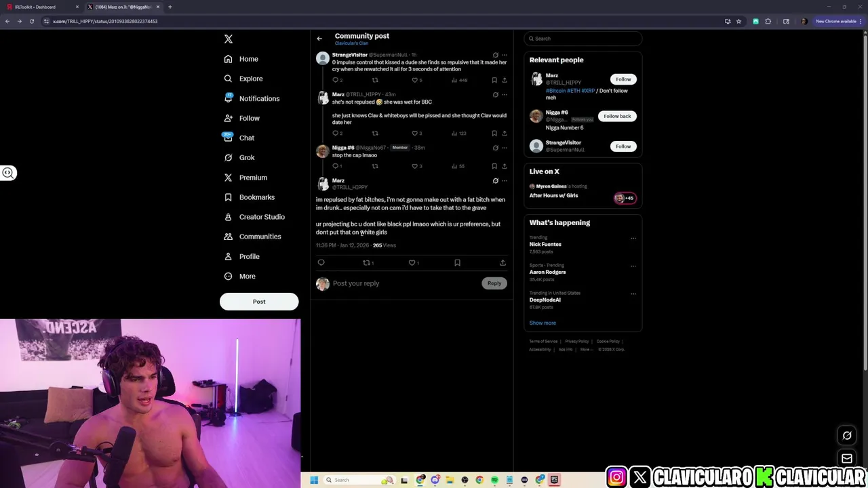Open more options on StrangeVisitor's reply
The width and height of the screenshot is (868, 488).
coord(504,55)
